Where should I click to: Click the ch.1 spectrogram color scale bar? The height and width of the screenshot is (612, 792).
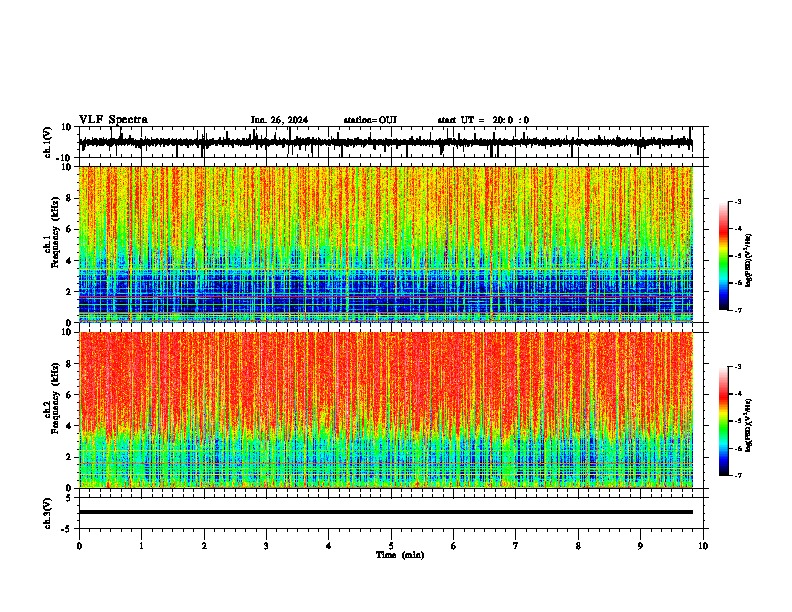coord(724,255)
